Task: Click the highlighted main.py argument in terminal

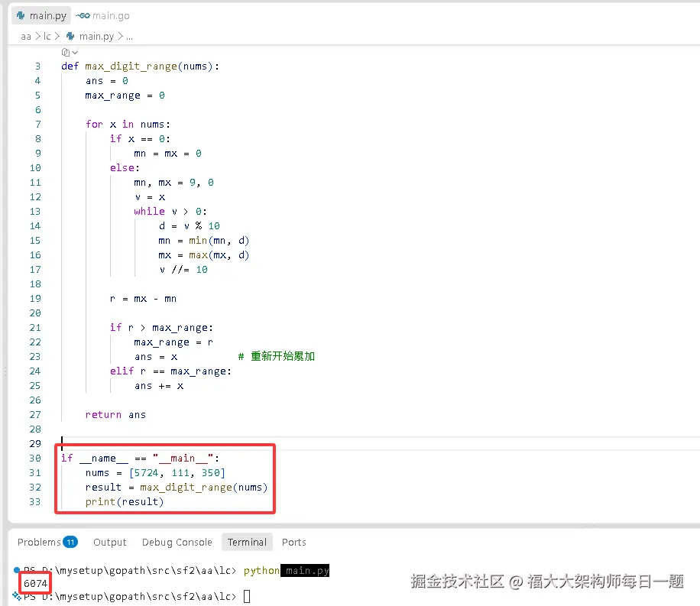Action: [305, 570]
